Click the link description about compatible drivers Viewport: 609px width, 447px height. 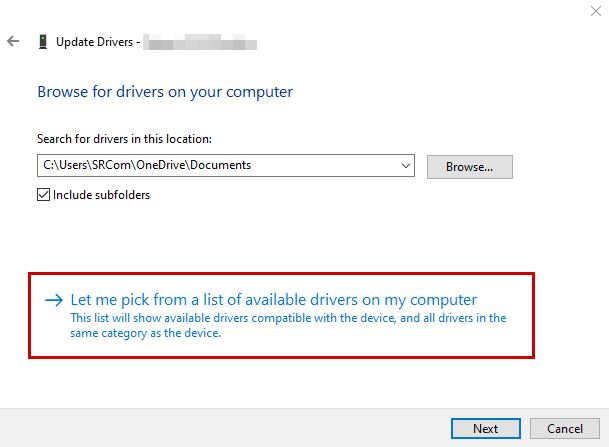288,326
